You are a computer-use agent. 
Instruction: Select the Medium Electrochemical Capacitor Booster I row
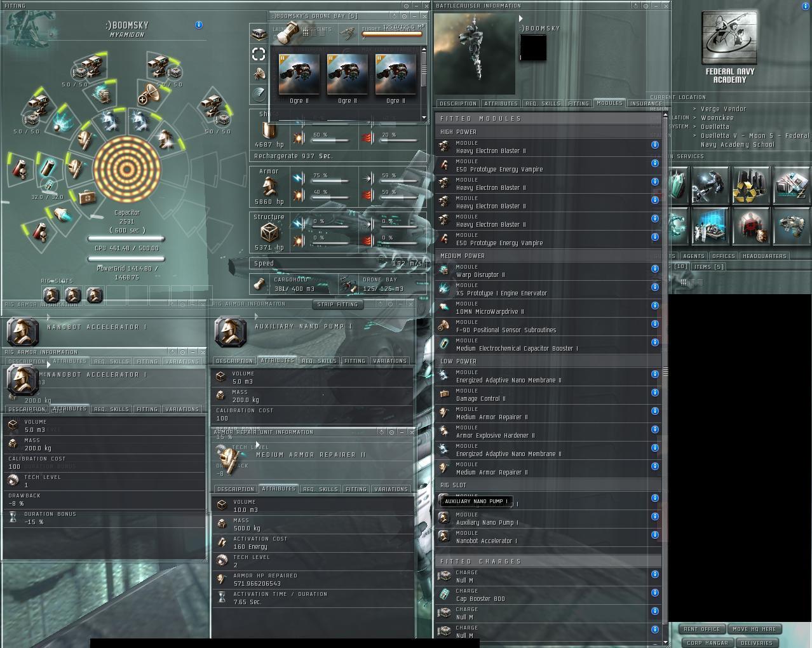[x=548, y=345]
